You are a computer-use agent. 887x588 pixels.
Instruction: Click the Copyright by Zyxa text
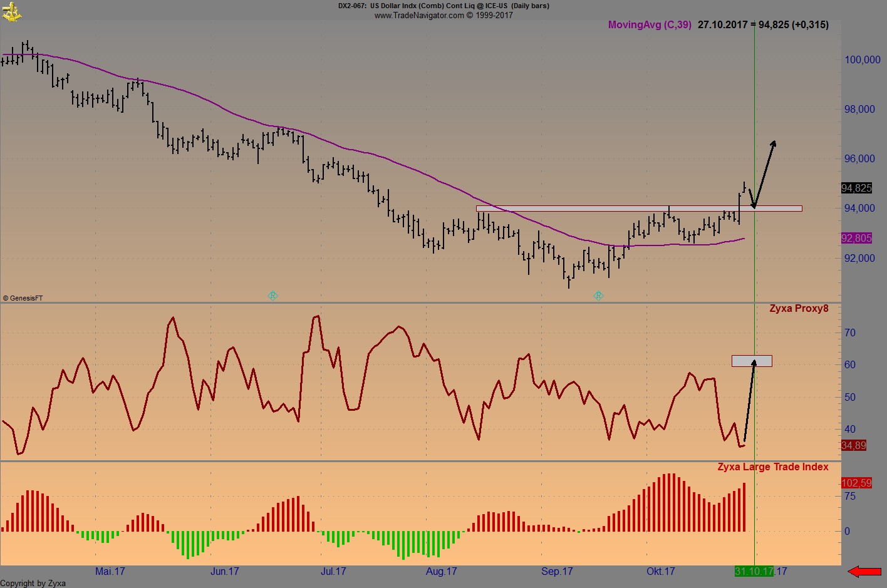point(33,582)
